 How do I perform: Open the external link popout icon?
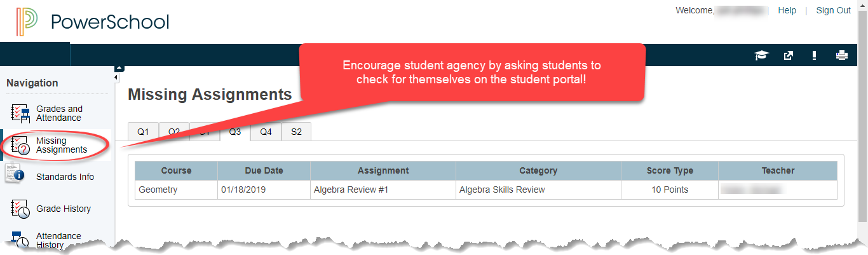789,55
